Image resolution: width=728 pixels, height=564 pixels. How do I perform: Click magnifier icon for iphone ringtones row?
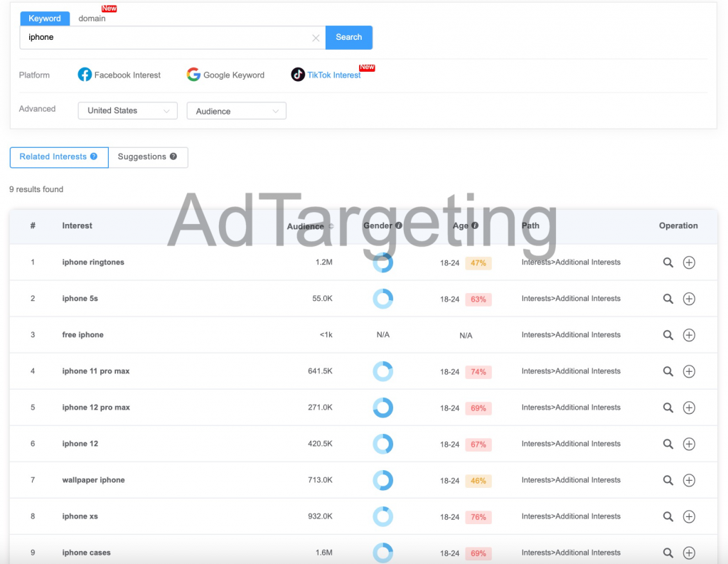tap(668, 262)
